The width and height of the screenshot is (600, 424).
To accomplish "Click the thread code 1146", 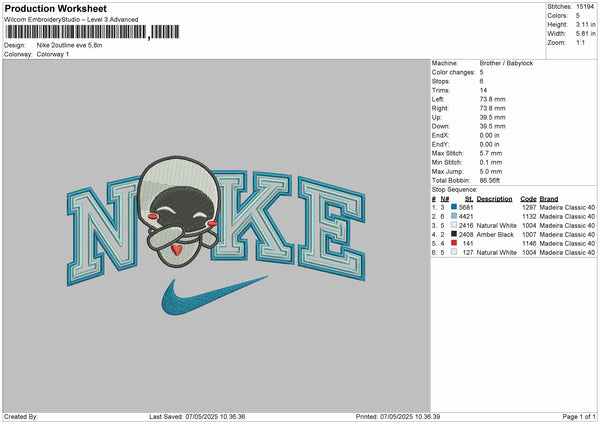I will click(x=529, y=243).
